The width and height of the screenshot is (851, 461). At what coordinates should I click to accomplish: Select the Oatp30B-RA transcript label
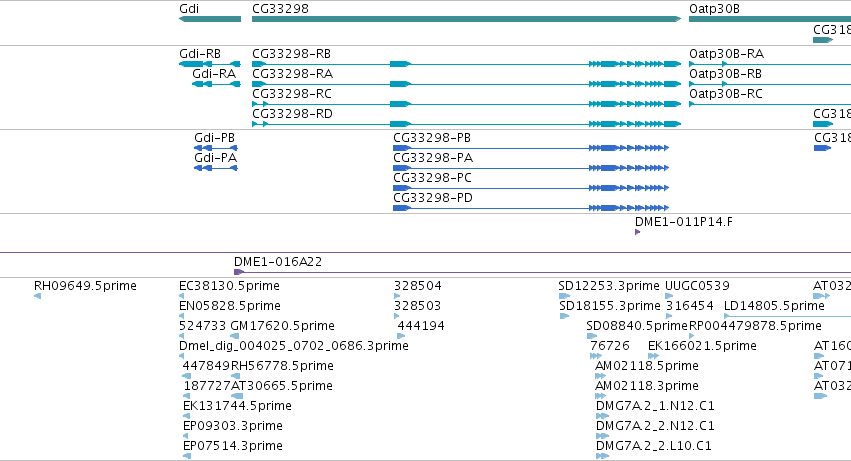coord(726,54)
